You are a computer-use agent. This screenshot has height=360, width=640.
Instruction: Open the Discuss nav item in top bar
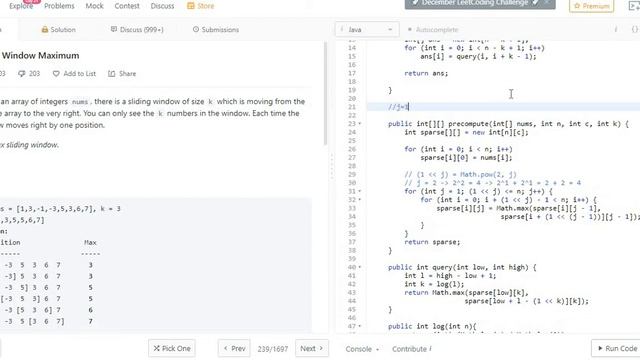click(x=162, y=6)
